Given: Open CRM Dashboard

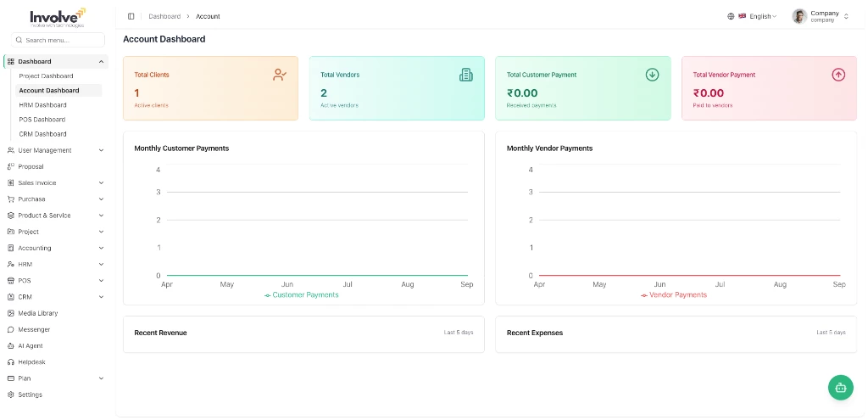Looking at the screenshot, I should 42,133.
